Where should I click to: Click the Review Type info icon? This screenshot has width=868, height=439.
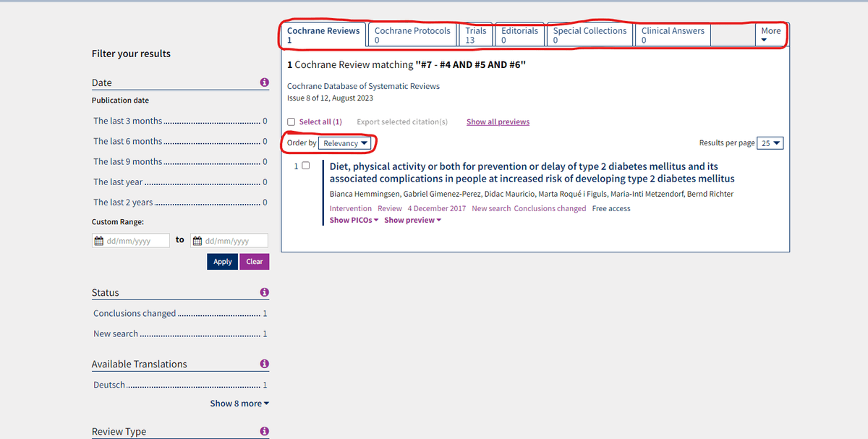click(264, 431)
